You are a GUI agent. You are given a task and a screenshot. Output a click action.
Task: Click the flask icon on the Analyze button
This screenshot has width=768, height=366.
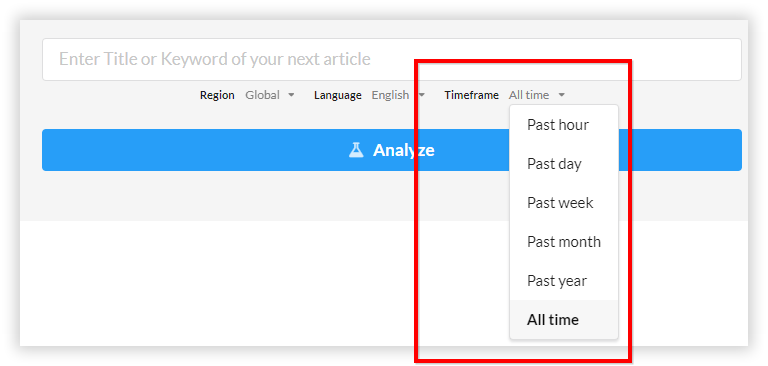coord(356,150)
